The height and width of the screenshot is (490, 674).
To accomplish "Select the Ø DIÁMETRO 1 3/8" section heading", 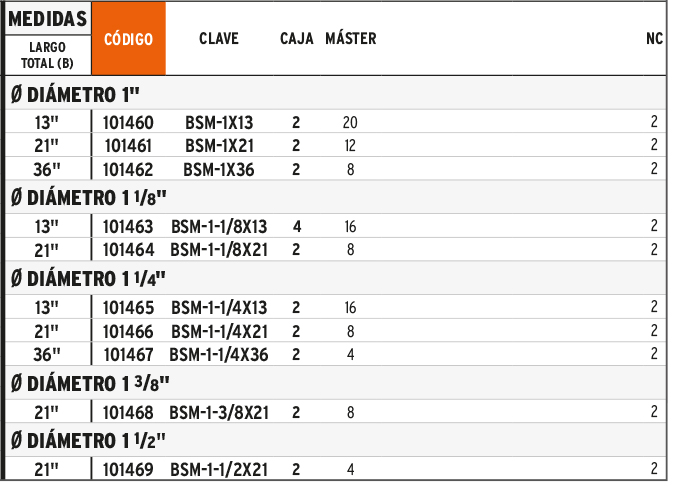I will 90,383.
